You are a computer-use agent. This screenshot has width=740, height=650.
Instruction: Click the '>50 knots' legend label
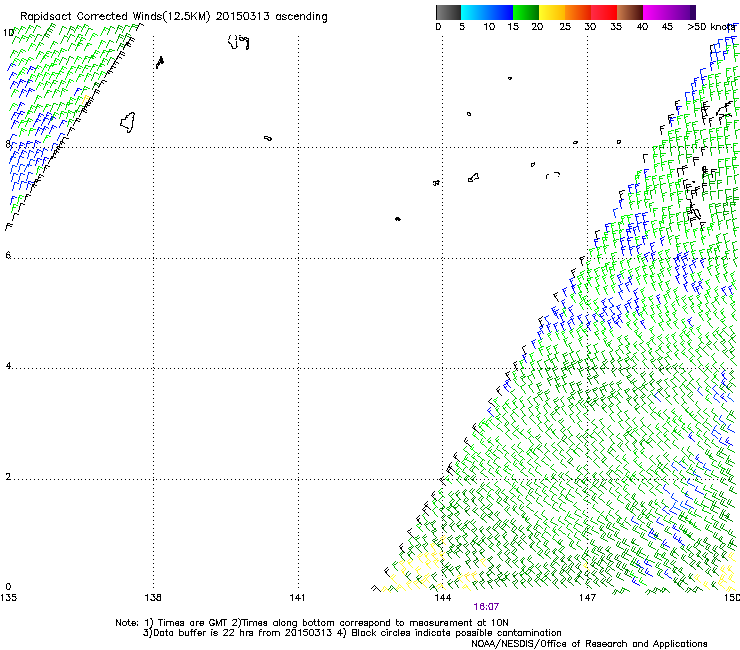[x=711, y=27]
